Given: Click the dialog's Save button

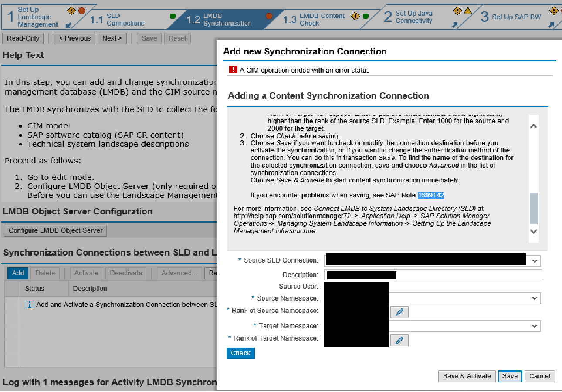Looking at the screenshot, I should click(510, 376).
